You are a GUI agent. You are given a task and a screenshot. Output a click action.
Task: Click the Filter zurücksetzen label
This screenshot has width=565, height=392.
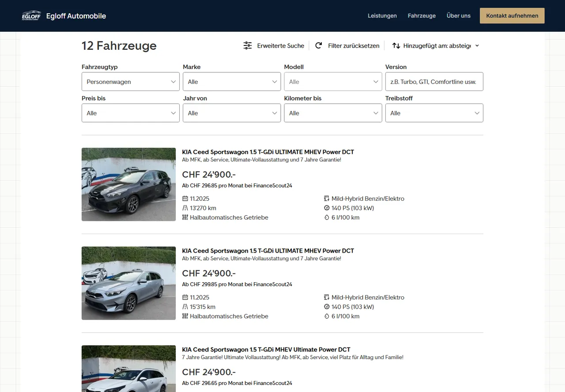(x=354, y=45)
